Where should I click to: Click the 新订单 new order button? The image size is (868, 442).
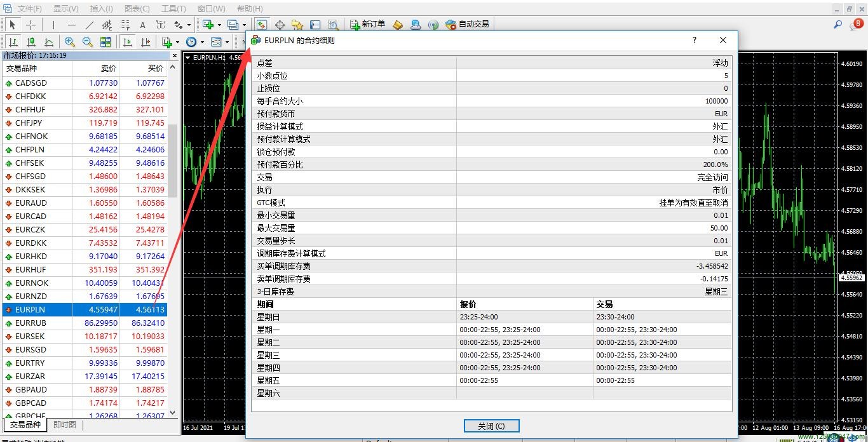click(x=367, y=25)
